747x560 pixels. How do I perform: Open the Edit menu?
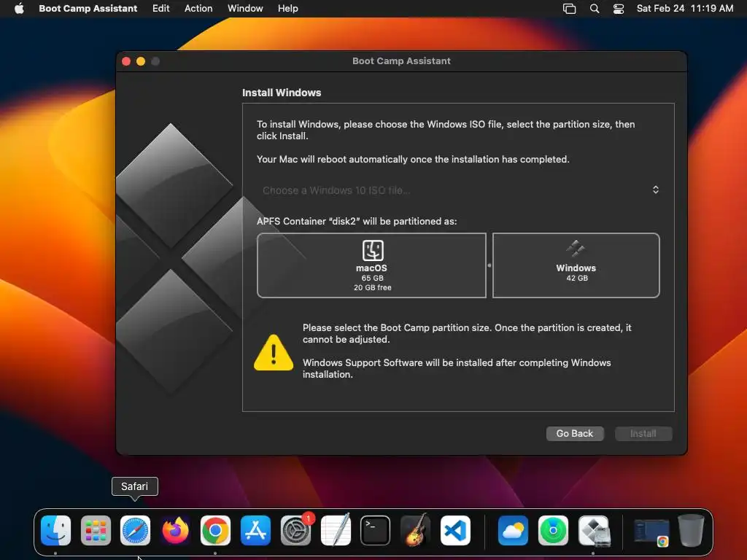[161, 8]
